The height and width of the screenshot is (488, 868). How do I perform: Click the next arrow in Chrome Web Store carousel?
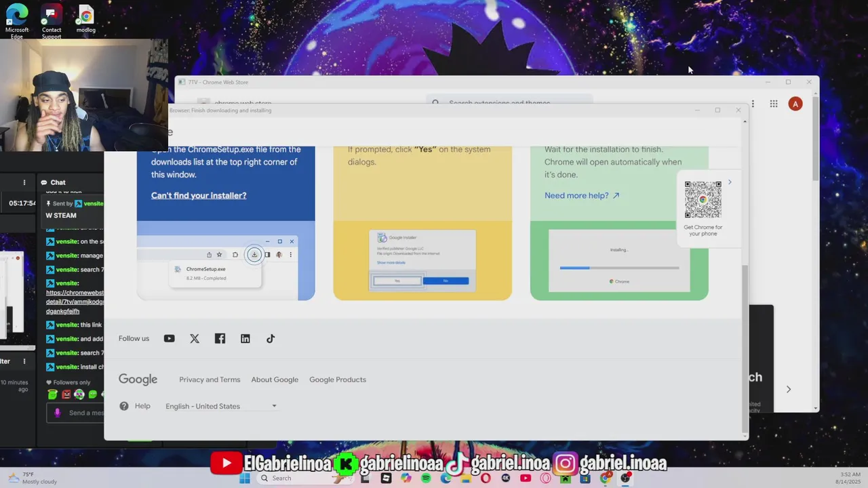788,389
